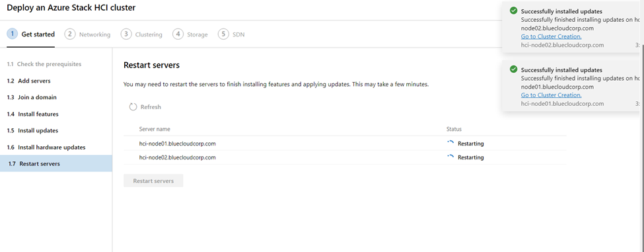Select 1.7 Restart servers step
Screen dimensions: 644x252
click(x=56, y=163)
